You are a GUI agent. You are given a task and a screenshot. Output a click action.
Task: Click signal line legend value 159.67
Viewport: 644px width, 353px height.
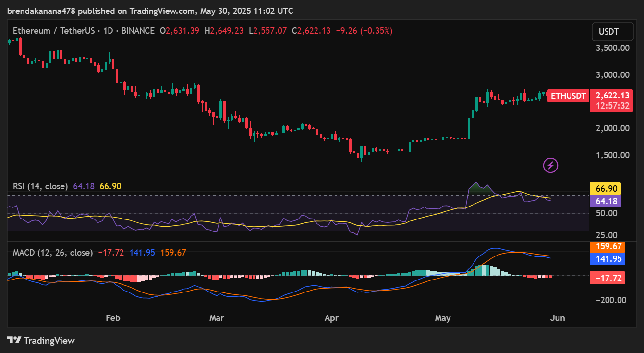(x=173, y=252)
